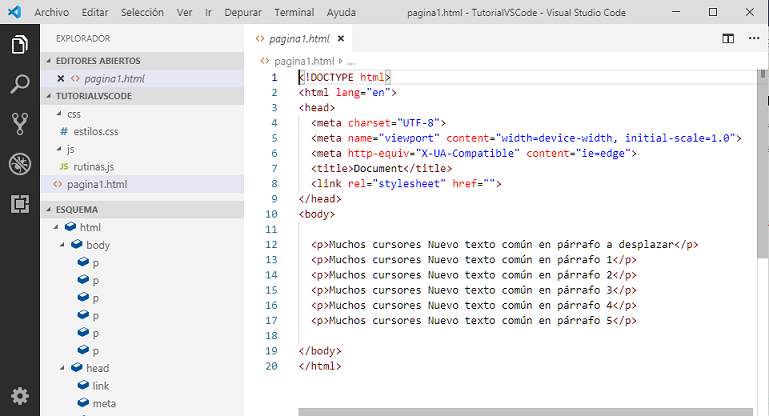769x416 pixels.
Task: Open the Manage gear menu
Action: 20,396
